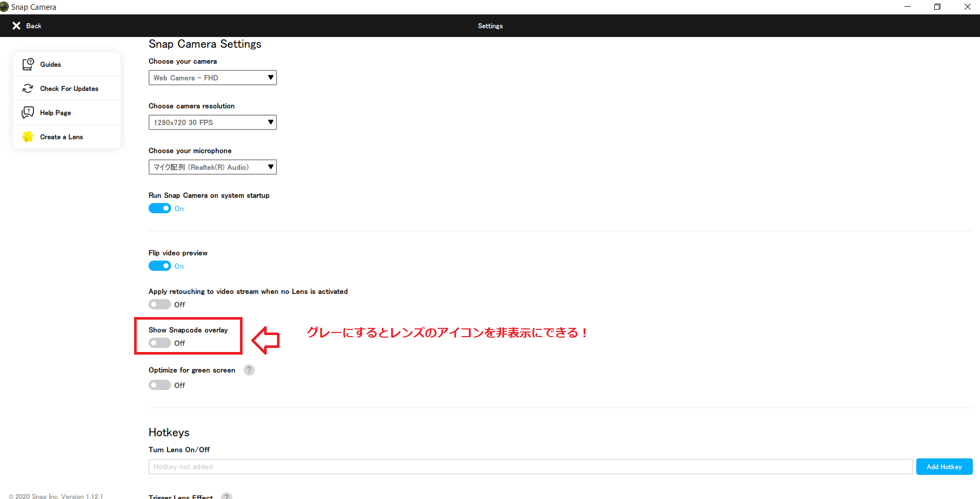Screen dimensions: 980x499
Task: Click the Hotkeys section heading
Action: pyautogui.click(x=169, y=433)
